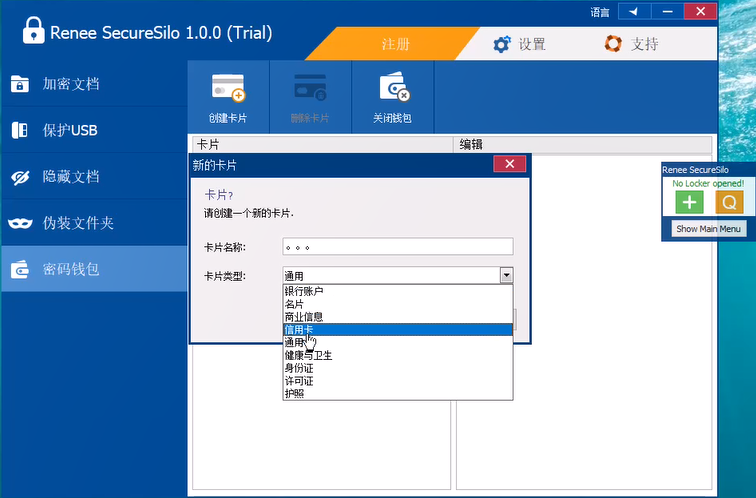Click the green plus widget button

pyautogui.click(x=689, y=202)
